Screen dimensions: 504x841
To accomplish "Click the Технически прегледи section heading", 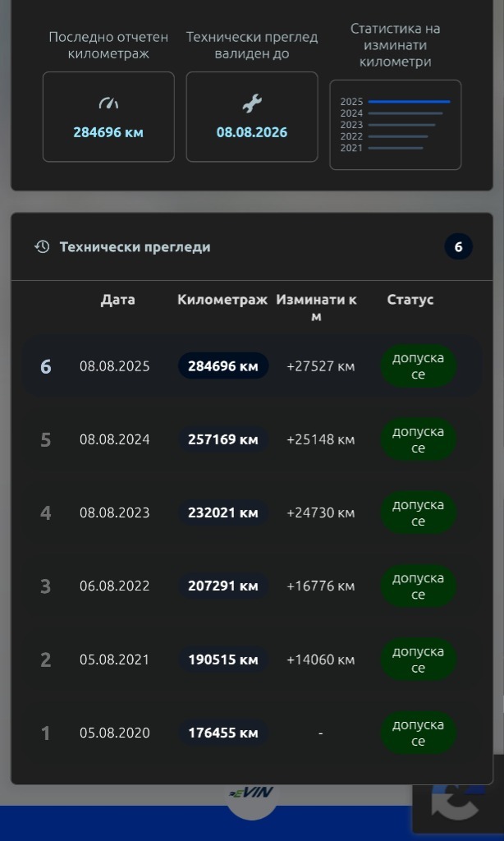I will pyautogui.click(x=135, y=246).
